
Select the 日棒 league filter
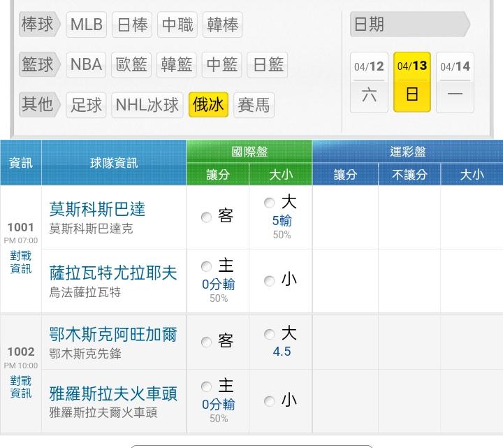point(132,24)
